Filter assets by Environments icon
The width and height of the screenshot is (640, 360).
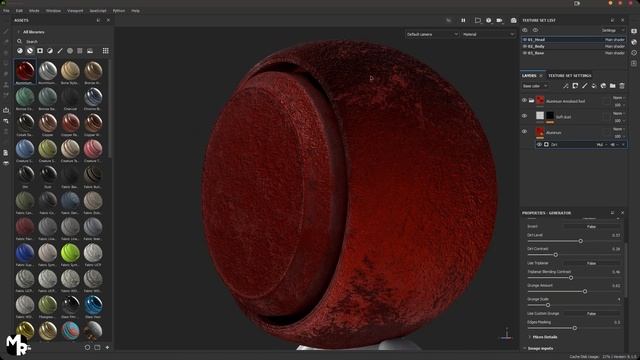pyautogui.click(x=90, y=51)
